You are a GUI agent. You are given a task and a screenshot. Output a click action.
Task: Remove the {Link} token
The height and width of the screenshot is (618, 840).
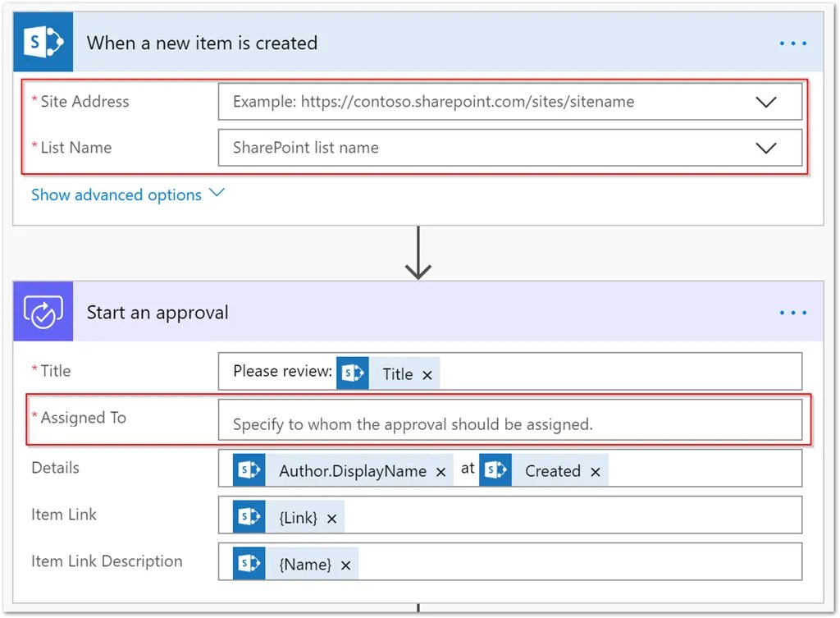tap(331, 519)
